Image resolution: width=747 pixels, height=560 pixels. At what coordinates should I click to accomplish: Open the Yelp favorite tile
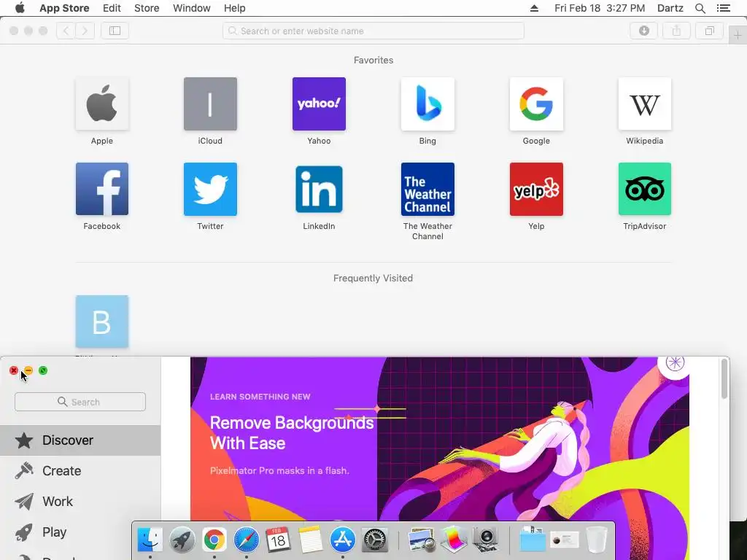point(536,189)
